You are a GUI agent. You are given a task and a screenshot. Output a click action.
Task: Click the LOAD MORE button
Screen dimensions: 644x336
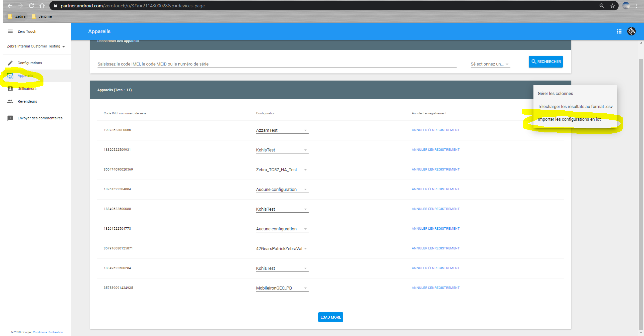point(330,317)
